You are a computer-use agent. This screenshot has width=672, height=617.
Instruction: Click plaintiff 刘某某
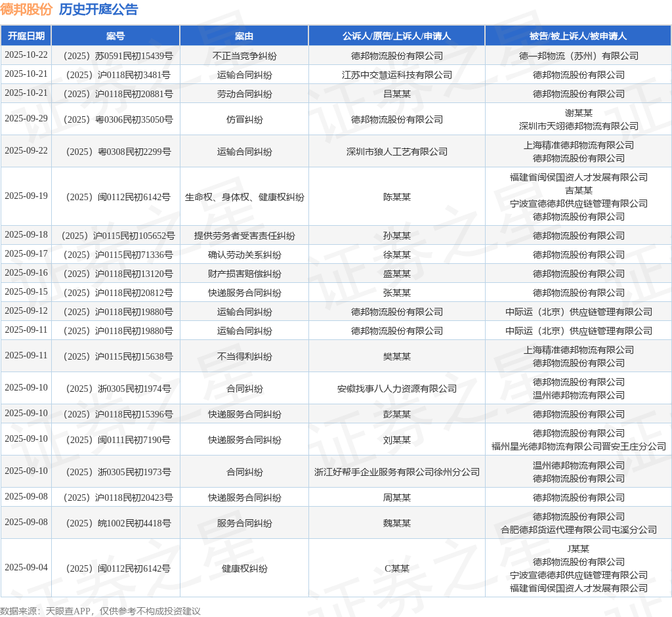[397, 440]
